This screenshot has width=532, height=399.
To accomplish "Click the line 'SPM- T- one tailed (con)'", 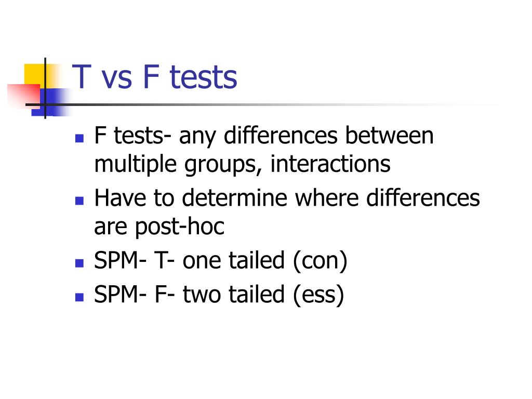I will pos(221,261).
